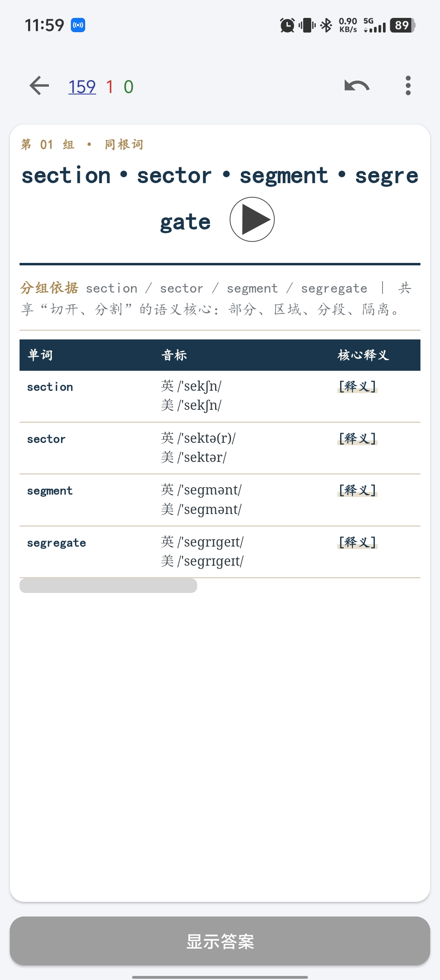Image resolution: width=440 pixels, height=980 pixels.
Task: Tap the 显示答案 button
Action: [x=220, y=941]
